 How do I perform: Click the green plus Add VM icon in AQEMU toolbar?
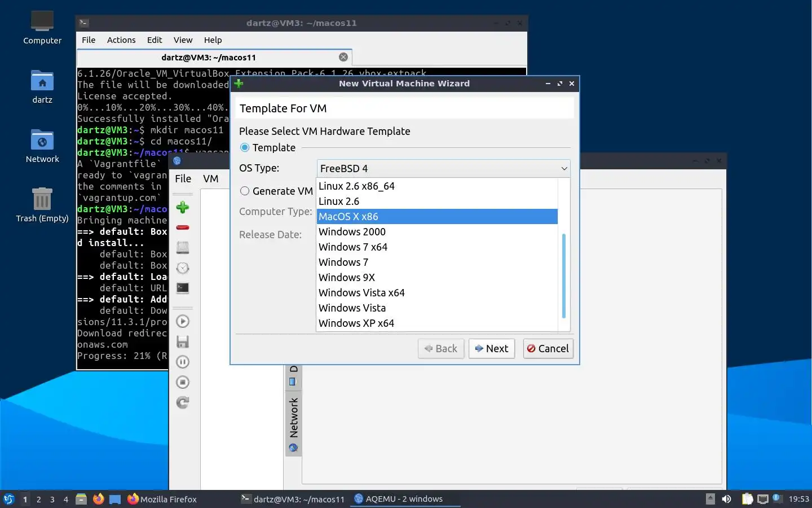coord(182,207)
